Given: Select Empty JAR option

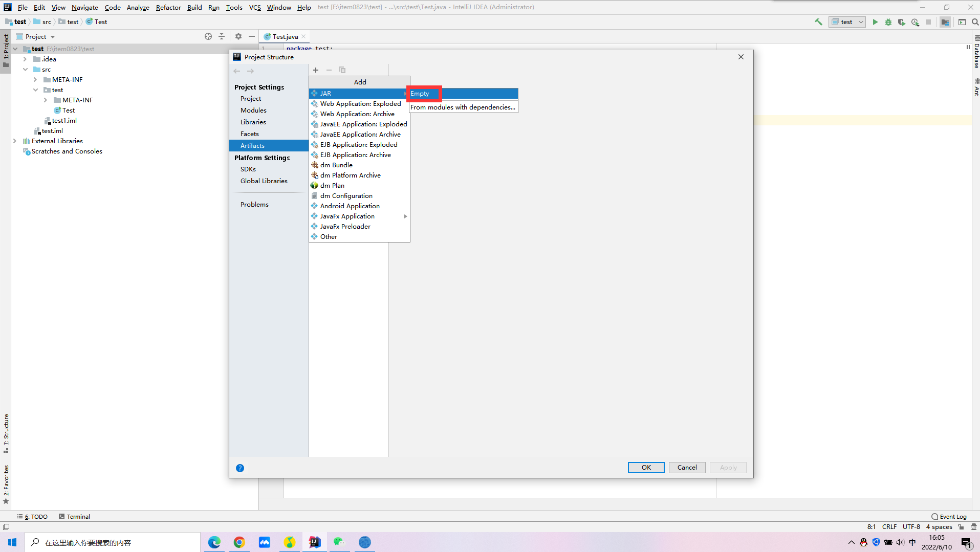Looking at the screenshot, I should click(464, 94).
